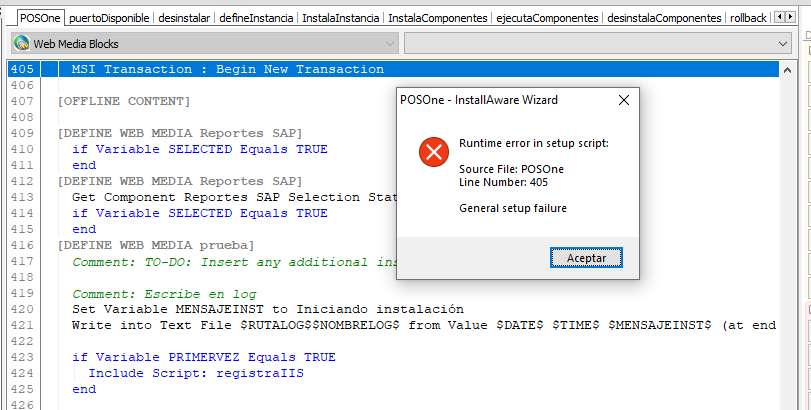
Task: Select the TO-DO comment on line 417
Action: click(x=234, y=262)
